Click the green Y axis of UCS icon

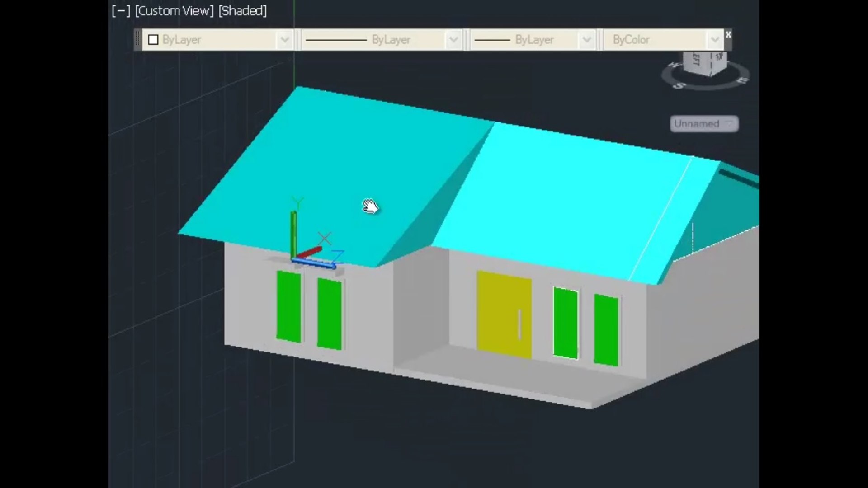(x=293, y=233)
